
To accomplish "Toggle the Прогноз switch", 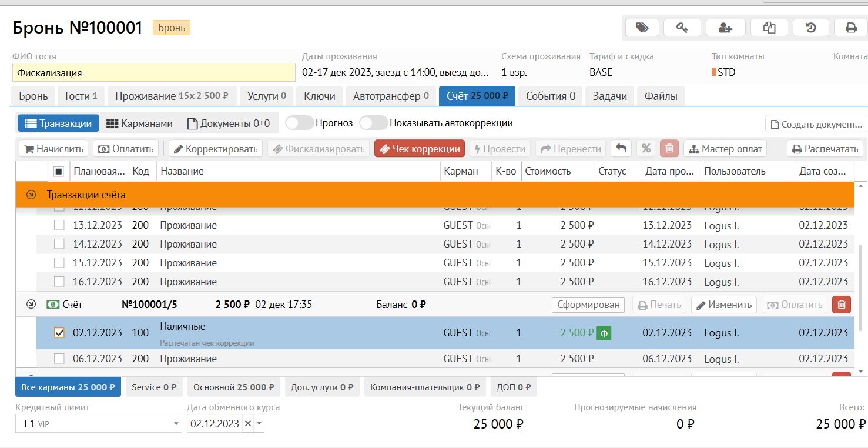I will pos(299,123).
